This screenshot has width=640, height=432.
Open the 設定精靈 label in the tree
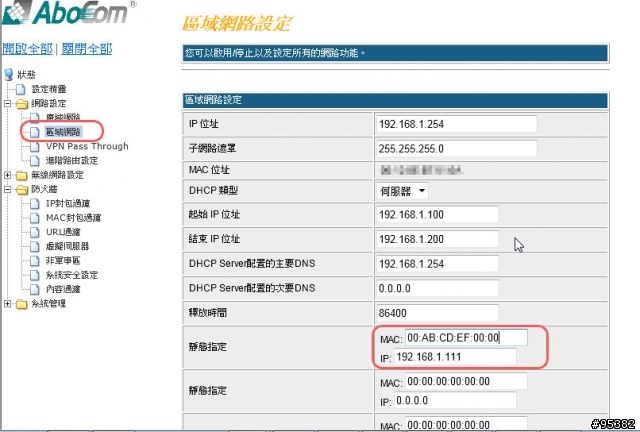pos(49,89)
